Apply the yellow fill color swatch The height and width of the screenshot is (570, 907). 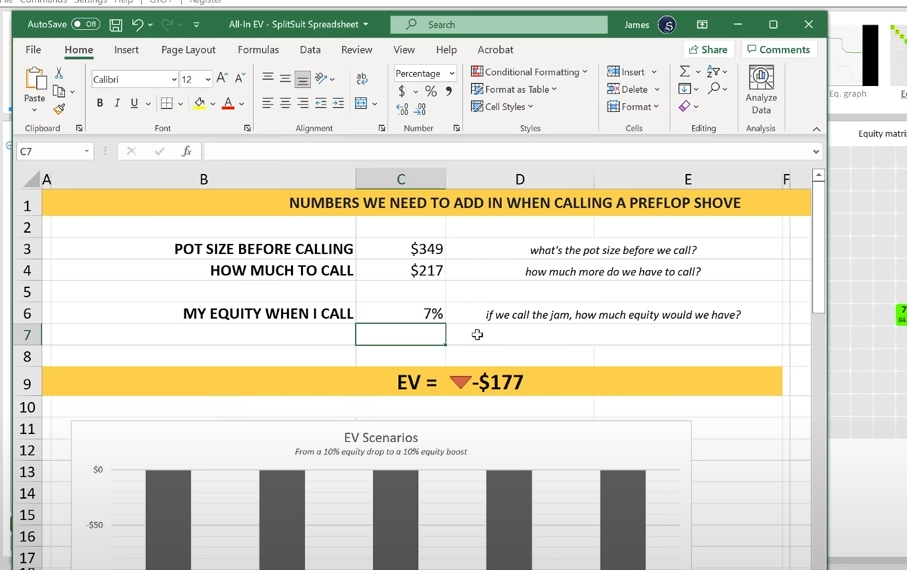199,103
